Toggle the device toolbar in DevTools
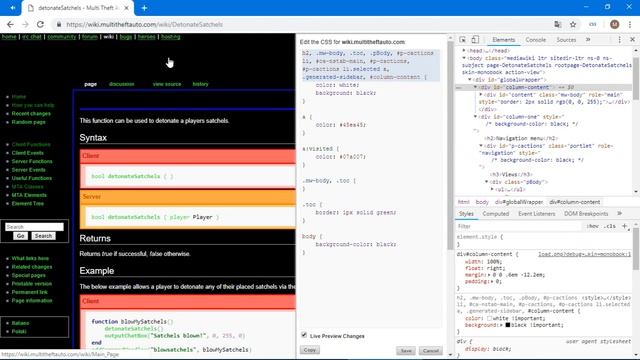The image size is (640, 360). (x=475, y=40)
